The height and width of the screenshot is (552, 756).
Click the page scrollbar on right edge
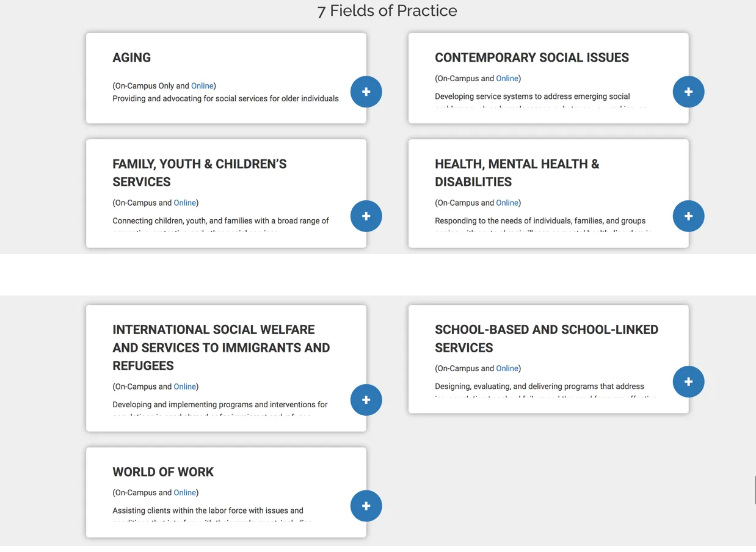754,490
